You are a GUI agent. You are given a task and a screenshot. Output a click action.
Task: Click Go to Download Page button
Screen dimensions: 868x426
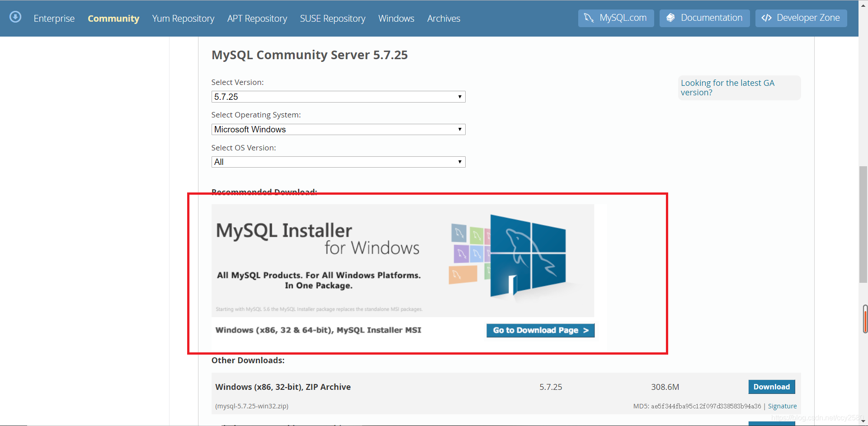click(x=541, y=330)
